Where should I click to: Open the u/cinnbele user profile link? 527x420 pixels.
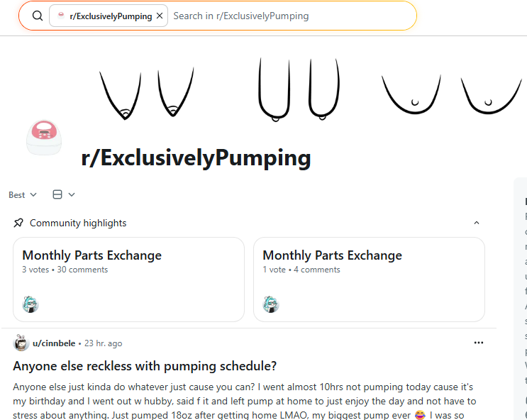coord(54,343)
